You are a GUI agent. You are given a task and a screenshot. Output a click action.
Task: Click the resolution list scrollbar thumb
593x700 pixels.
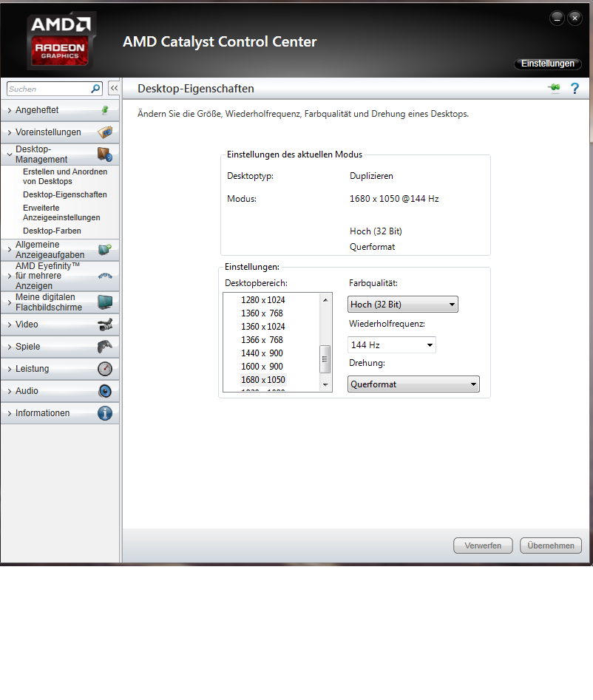pos(325,359)
